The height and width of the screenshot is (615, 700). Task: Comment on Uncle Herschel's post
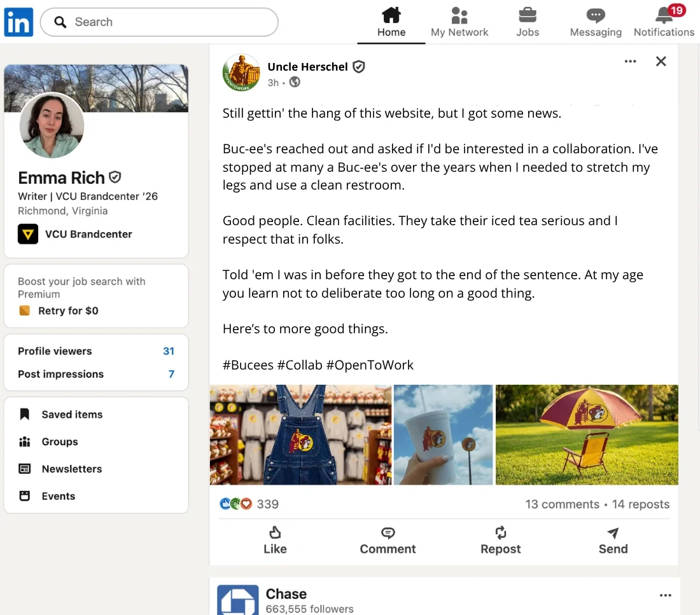[x=388, y=541]
